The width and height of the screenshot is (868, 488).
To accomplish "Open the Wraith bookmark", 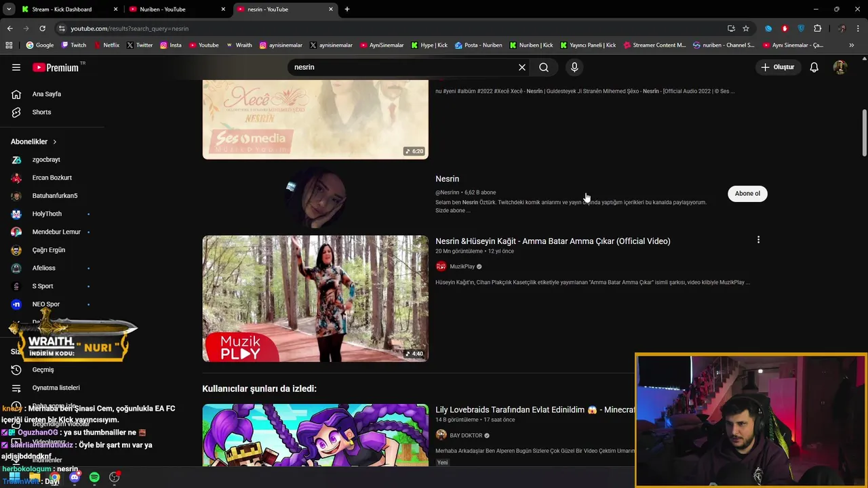I will (x=239, y=45).
